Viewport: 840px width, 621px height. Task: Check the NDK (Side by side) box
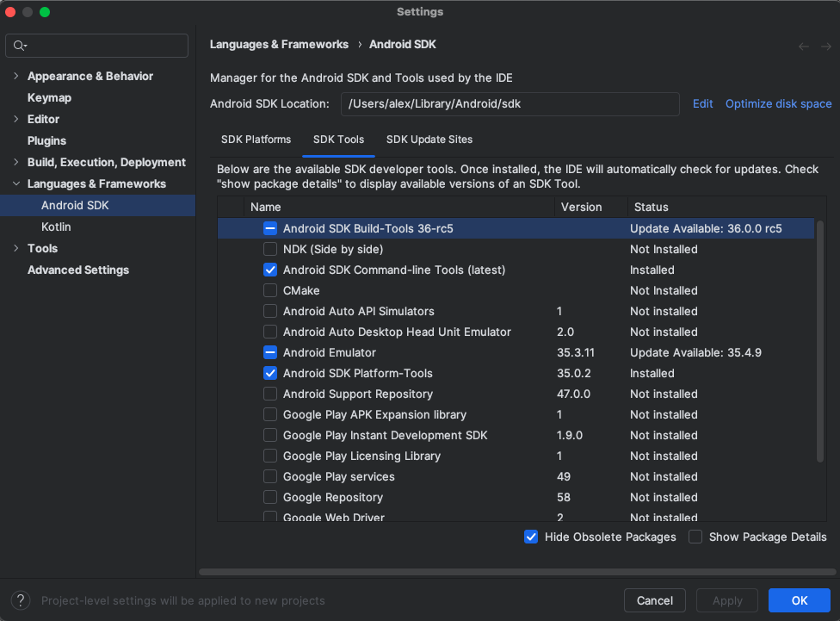coord(270,250)
